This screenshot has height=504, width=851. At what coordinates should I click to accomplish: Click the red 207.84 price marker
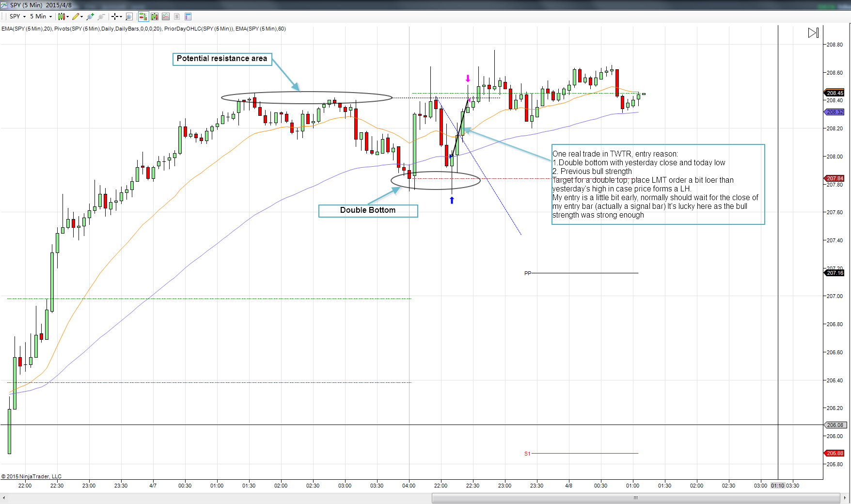[x=835, y=178]
